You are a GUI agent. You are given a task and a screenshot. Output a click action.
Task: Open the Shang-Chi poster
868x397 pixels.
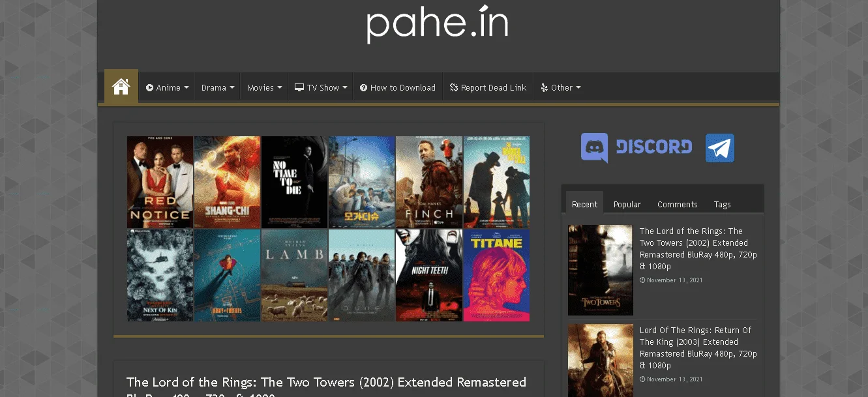(228, 182)
